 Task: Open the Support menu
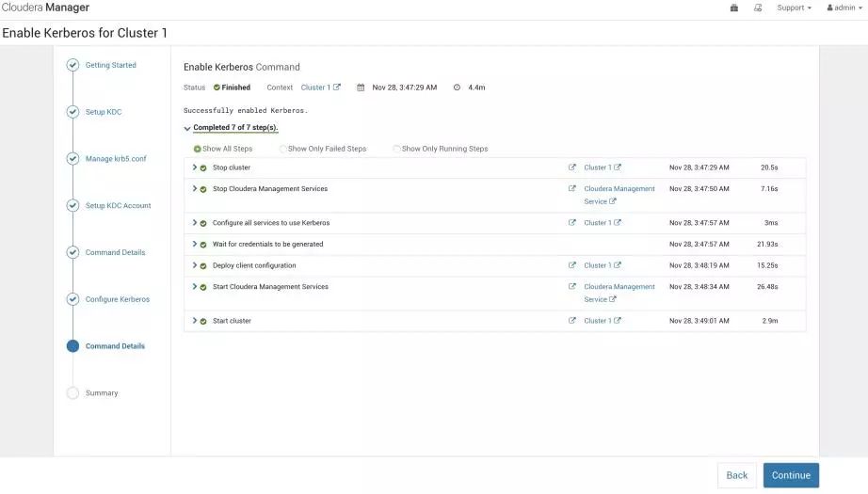[x=794, y=8]
